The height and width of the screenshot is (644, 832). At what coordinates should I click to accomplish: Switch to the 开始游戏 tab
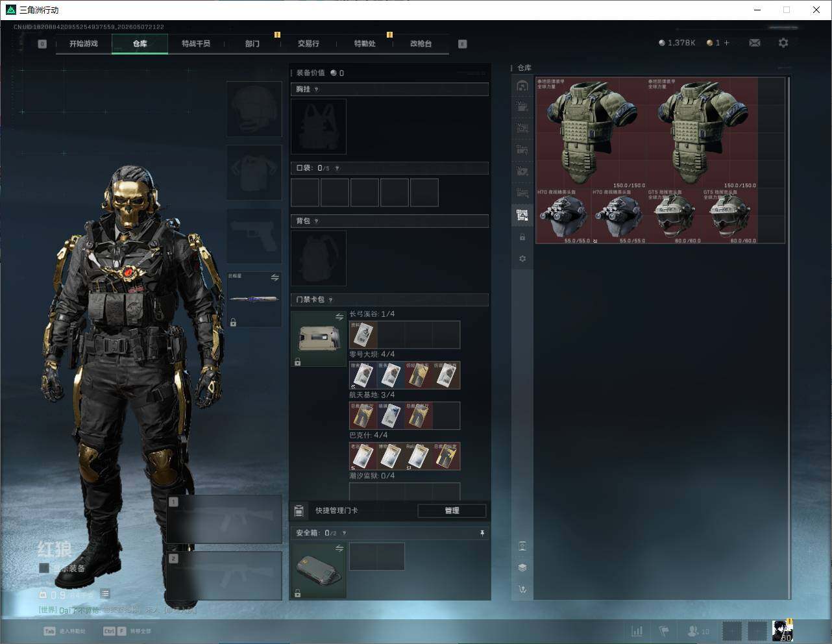tap(84, 43)
